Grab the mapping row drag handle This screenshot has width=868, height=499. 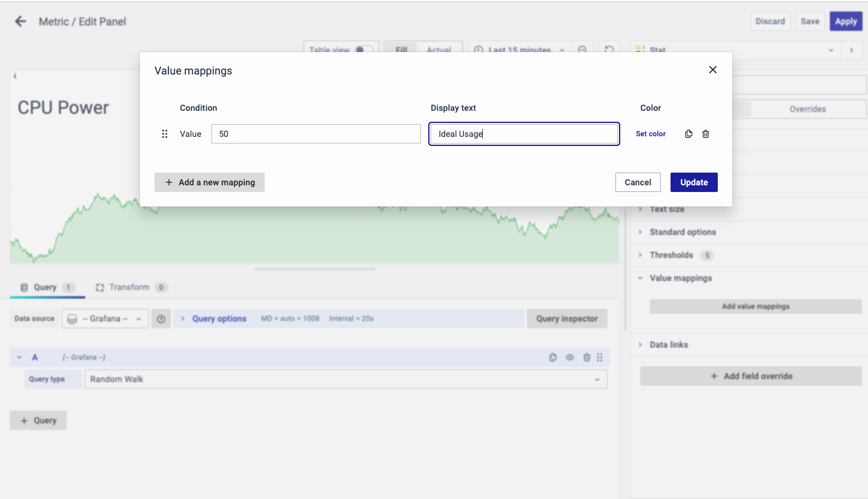pos(165,134)
